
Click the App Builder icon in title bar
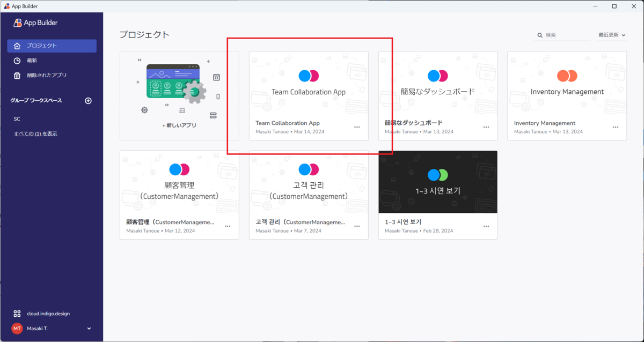click(6, 6)
